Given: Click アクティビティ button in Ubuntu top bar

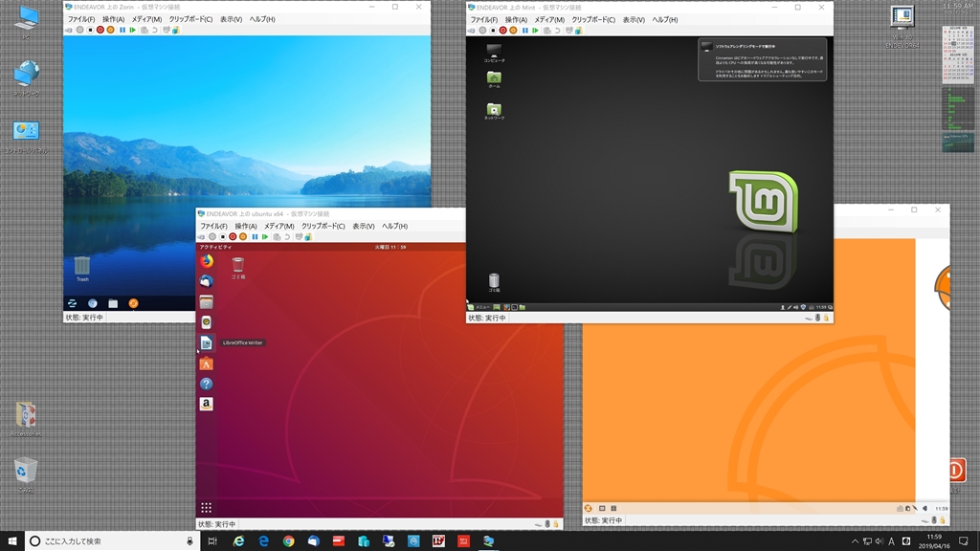Looking at the screenshot, I should 216,248.
